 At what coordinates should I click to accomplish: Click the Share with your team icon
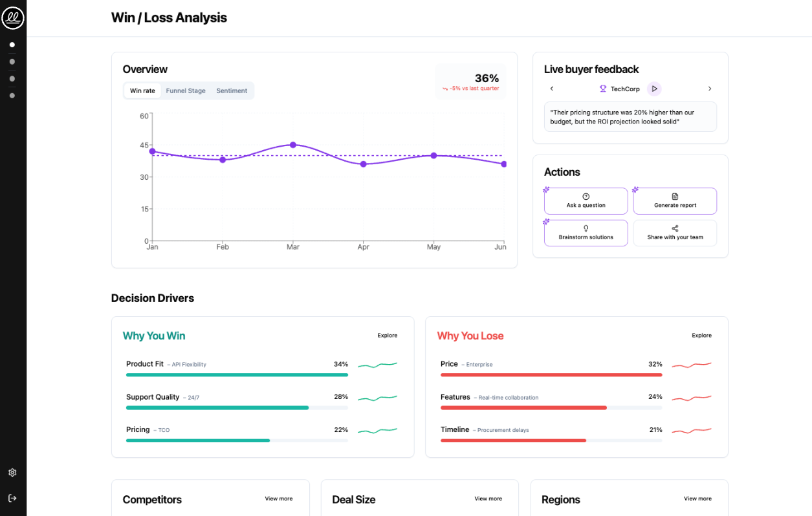click(675, 228)
